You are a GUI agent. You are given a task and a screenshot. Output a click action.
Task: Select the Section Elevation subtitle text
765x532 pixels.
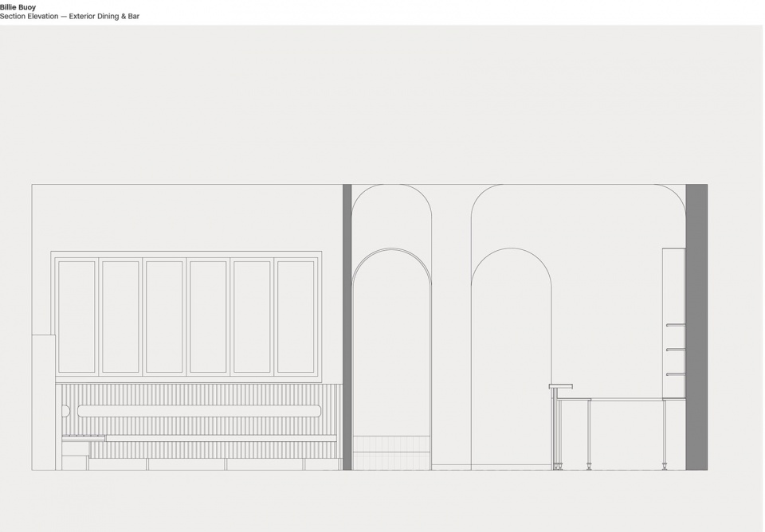[69, 16]
